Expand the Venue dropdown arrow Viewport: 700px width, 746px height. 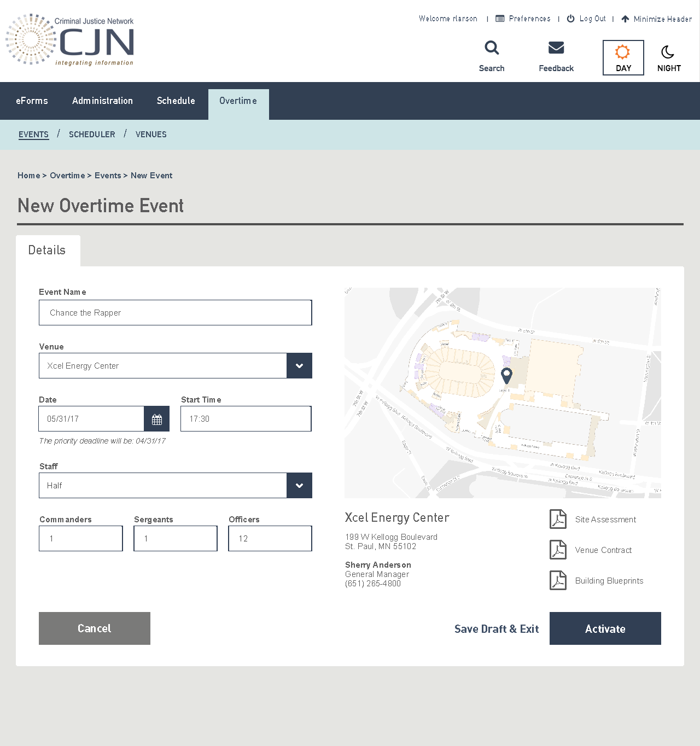pyautogui.click(x=299, y=366)
